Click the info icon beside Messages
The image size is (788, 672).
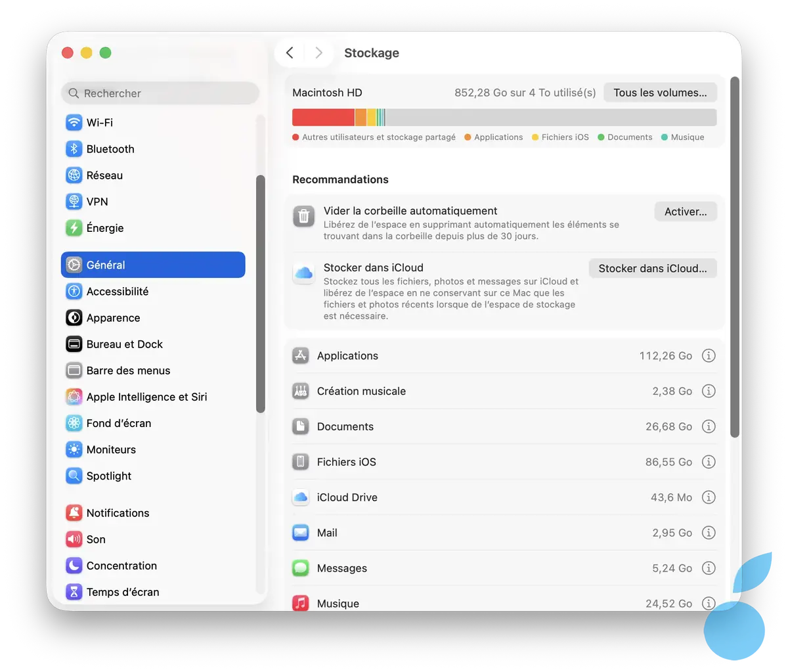pos(708,569)
